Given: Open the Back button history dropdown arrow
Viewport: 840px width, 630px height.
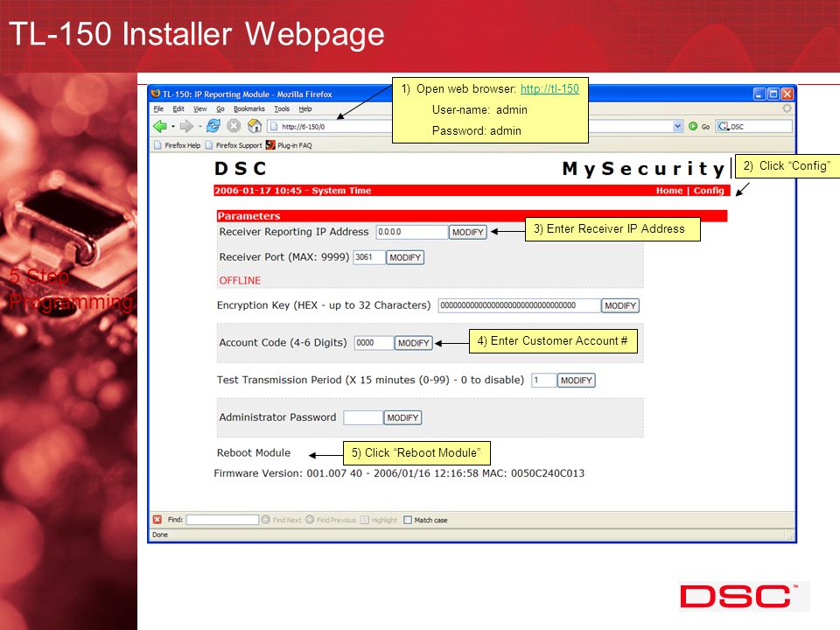Looking at the screenshot, I should (x=173, y=127).
